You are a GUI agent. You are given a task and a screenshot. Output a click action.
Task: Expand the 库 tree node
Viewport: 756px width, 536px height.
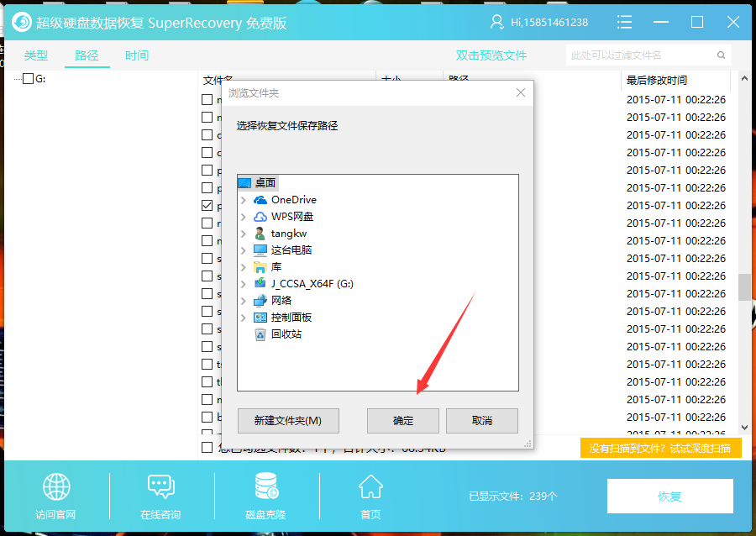244,267
